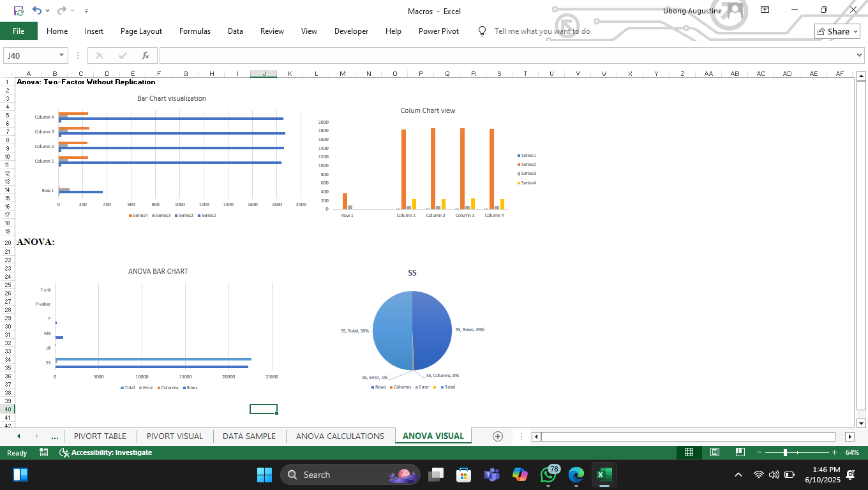The width and height of the screenshot is (868, 490).
Task: Open Ribbon Display Options icon
Action: (765, 10)
